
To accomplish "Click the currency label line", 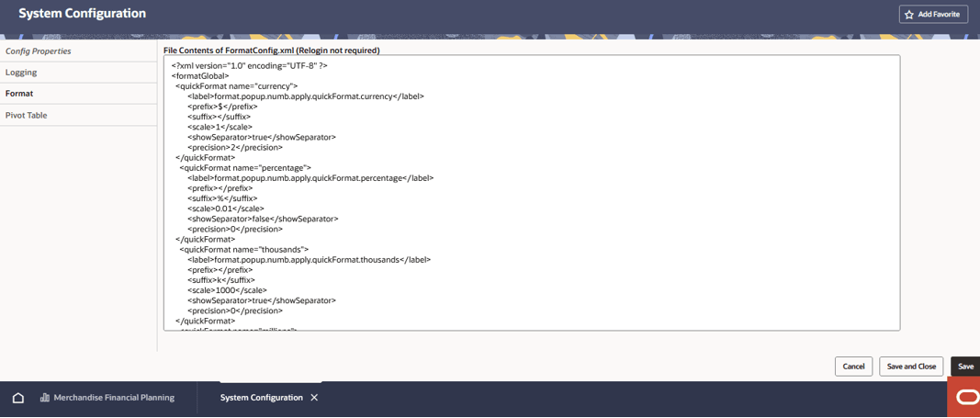I will coord(306,96).
